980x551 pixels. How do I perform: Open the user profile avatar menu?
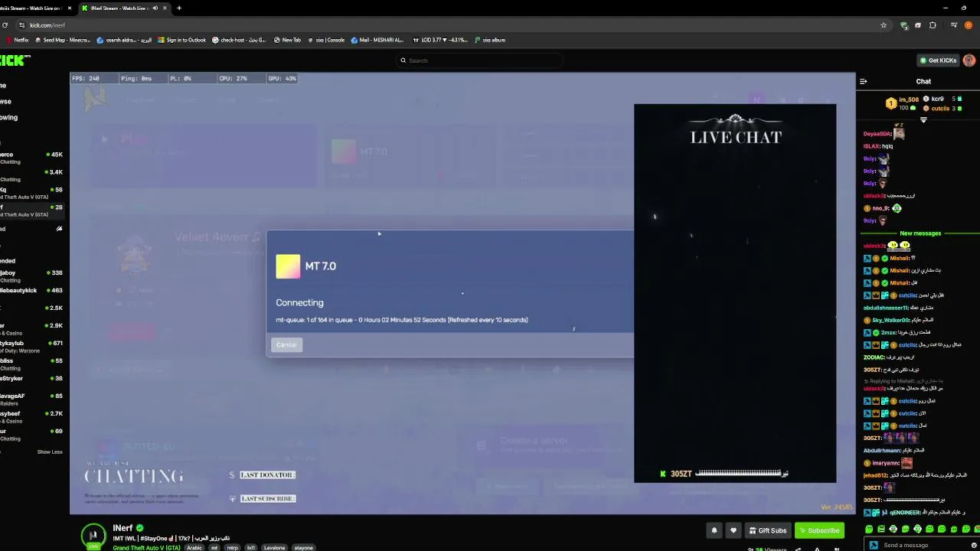[969, 60]
